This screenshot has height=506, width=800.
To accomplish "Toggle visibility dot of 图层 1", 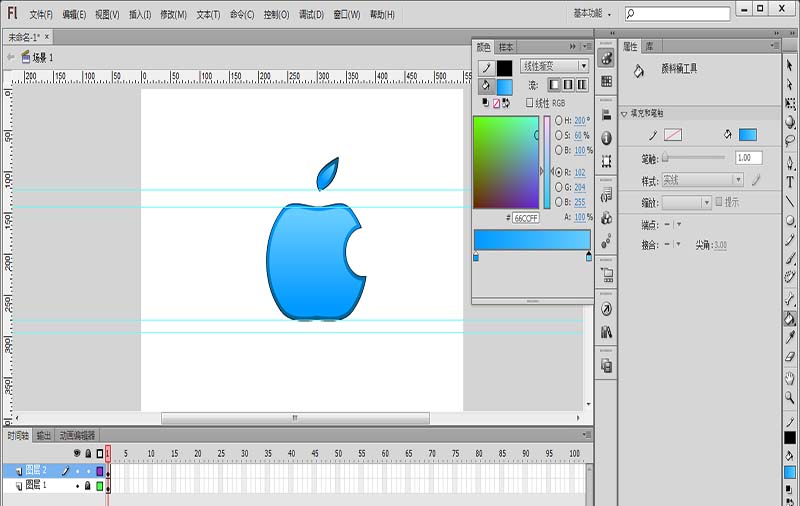I will click(x=78, y=486).
